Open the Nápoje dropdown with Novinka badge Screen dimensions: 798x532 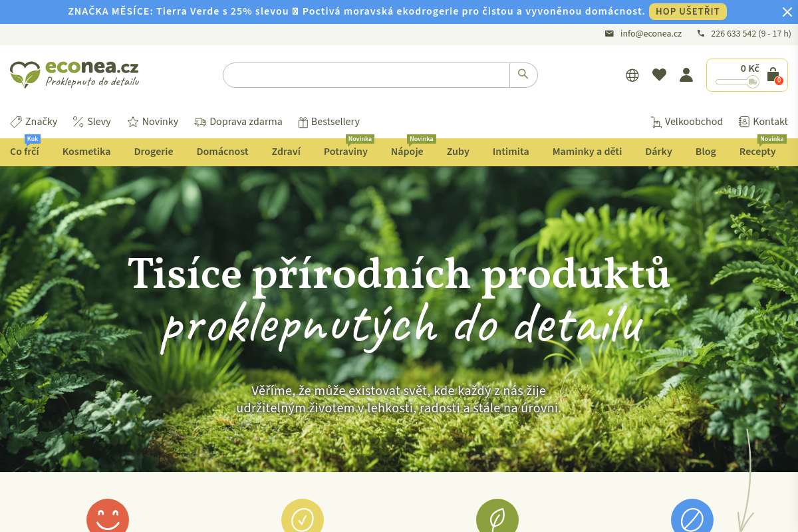(x=406, y=152)
